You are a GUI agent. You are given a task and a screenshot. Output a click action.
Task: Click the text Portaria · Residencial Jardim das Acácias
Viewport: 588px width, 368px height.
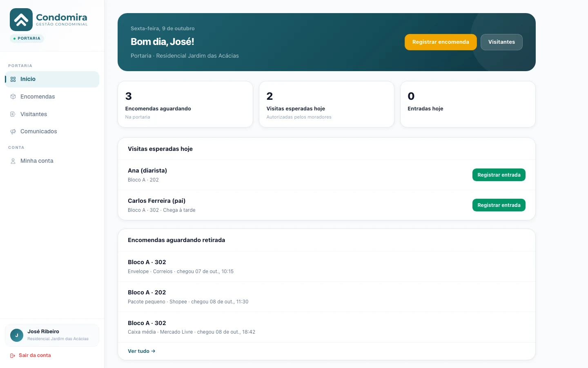(185, 56)
